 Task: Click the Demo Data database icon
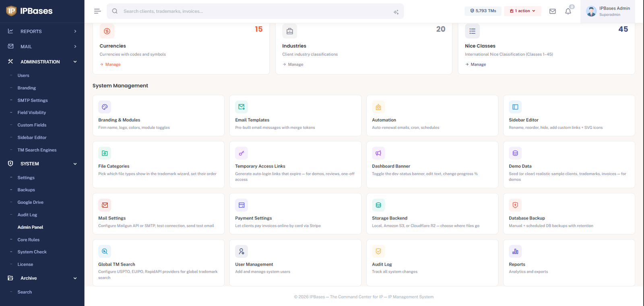point(515,153)
